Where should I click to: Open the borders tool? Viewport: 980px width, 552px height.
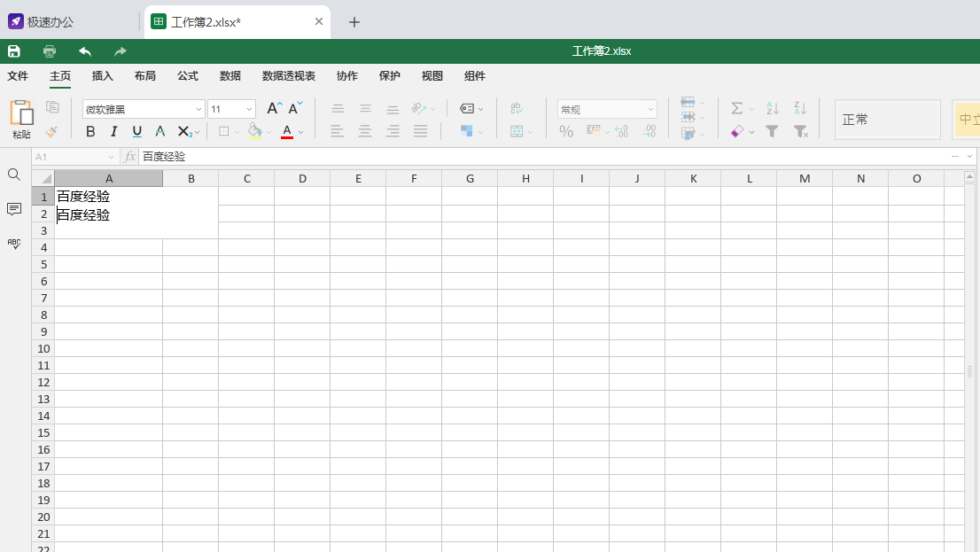[224, 131]
